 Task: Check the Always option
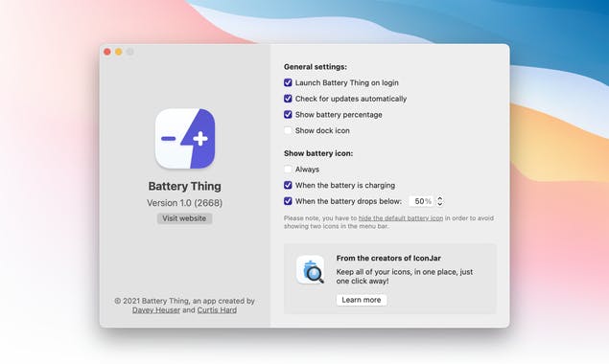coord(288,170)
